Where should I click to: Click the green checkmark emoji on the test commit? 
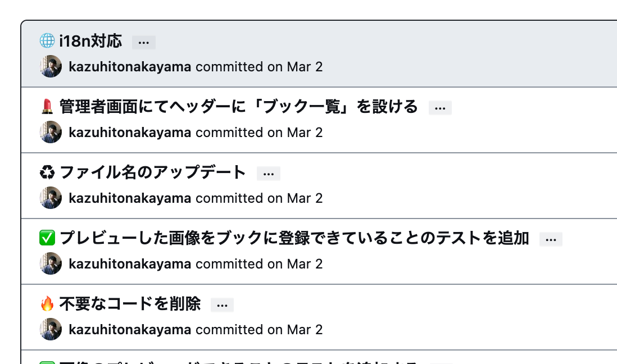(x=47, y=238)
